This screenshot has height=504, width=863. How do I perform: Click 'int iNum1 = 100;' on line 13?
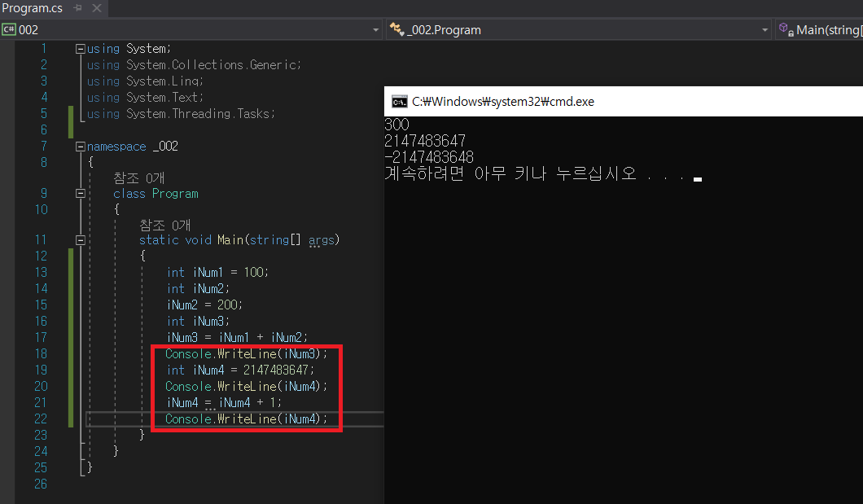click(x=217, y=273)
